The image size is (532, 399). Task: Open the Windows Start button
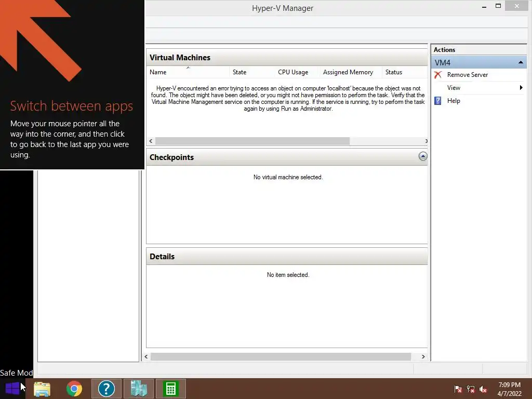12,389
